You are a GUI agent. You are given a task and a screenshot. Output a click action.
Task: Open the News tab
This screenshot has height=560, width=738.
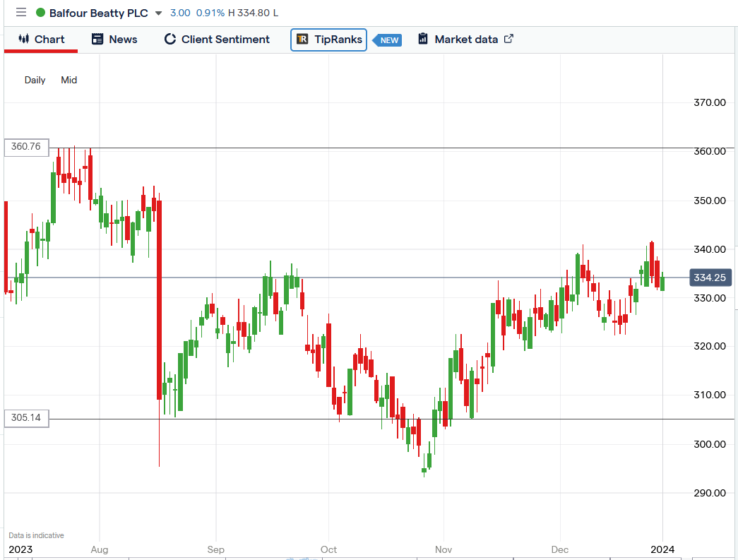[x=114, y=40]
